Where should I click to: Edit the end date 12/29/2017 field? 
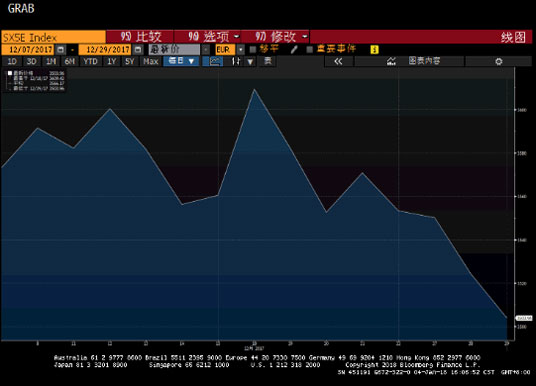pos(105,50)
